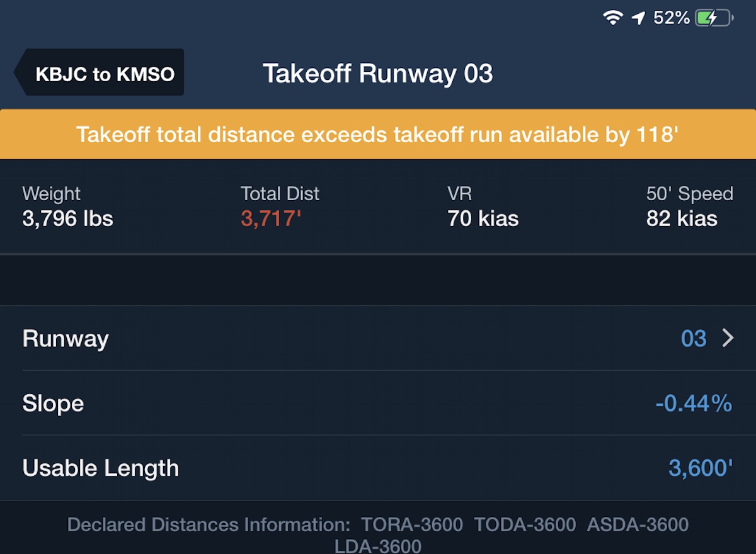Tap the Takeoff Runway 03 title
This screenshot has height=554, width=756.
pos(378,74)
